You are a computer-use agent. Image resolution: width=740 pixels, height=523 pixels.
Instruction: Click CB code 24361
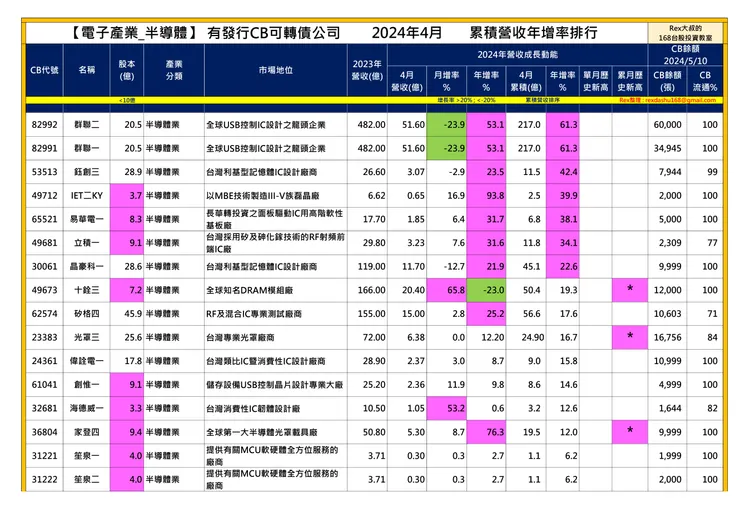(x=44, y=361)
